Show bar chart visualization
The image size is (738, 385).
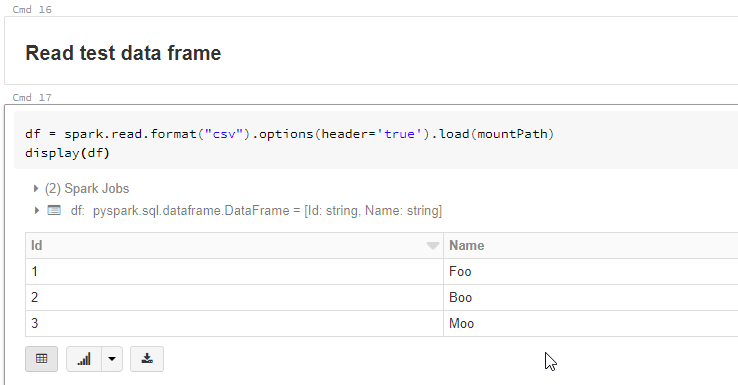tap(84, 359)
